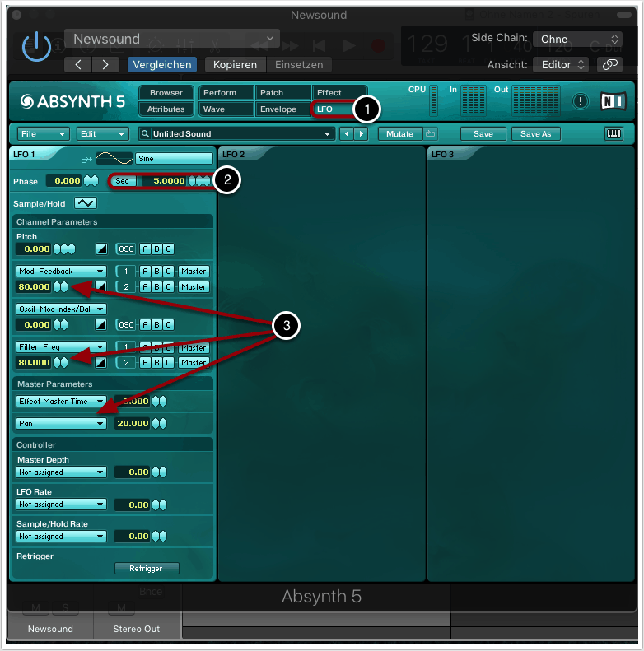Switch to the Patch tab
This screenshot has width=644, height=651.
[283, 92]
